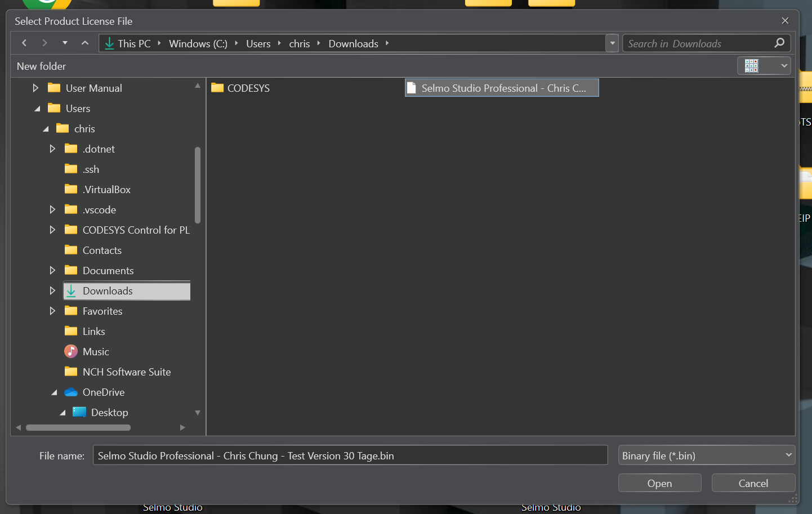Screen dimensions: 812x514
Task: Select Selmo Studio Professional license file
Action: (502, 88)
